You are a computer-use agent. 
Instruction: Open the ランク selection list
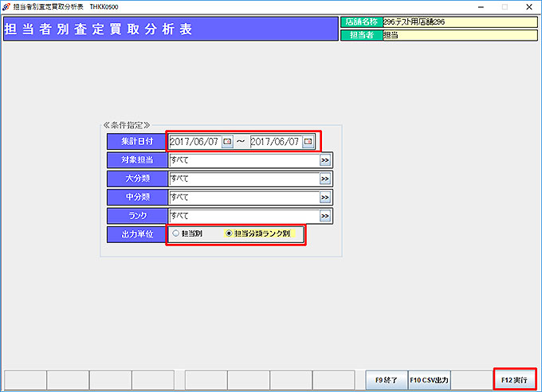coord(325,216)
